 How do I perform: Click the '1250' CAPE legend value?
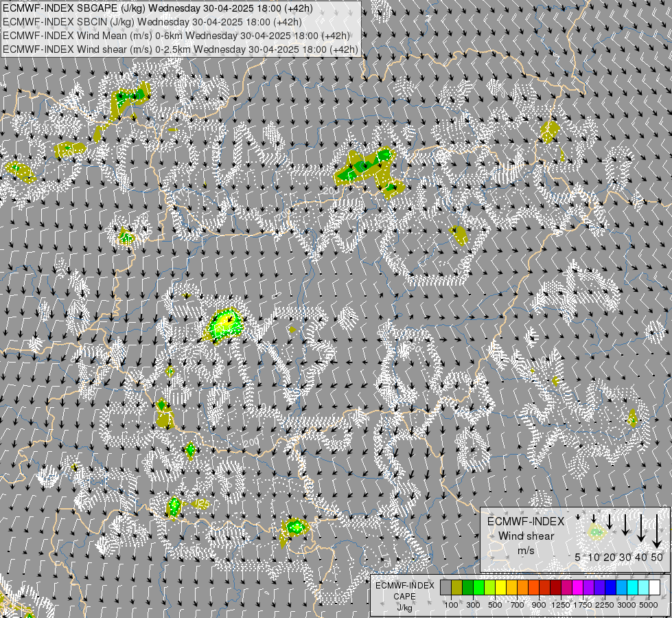(x=561, y=605)
